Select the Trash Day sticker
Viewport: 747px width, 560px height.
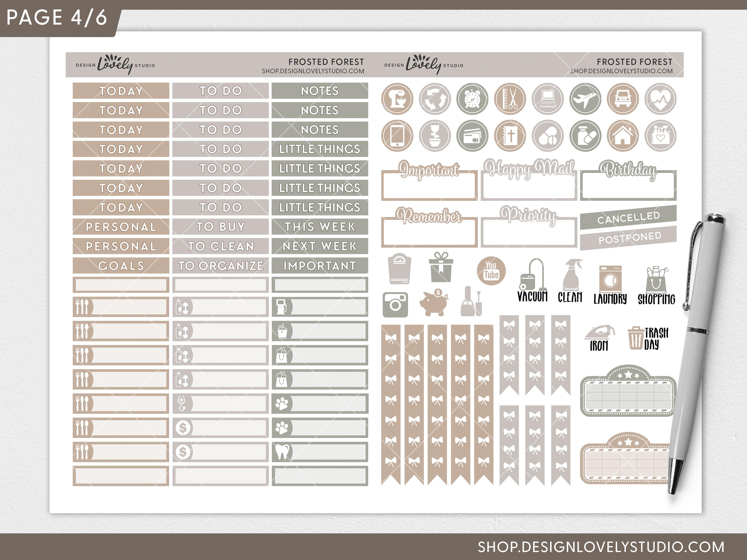point(648,338)
